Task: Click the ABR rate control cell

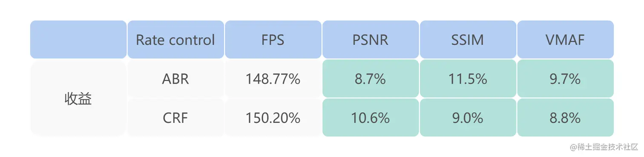Action: (175, 78)
